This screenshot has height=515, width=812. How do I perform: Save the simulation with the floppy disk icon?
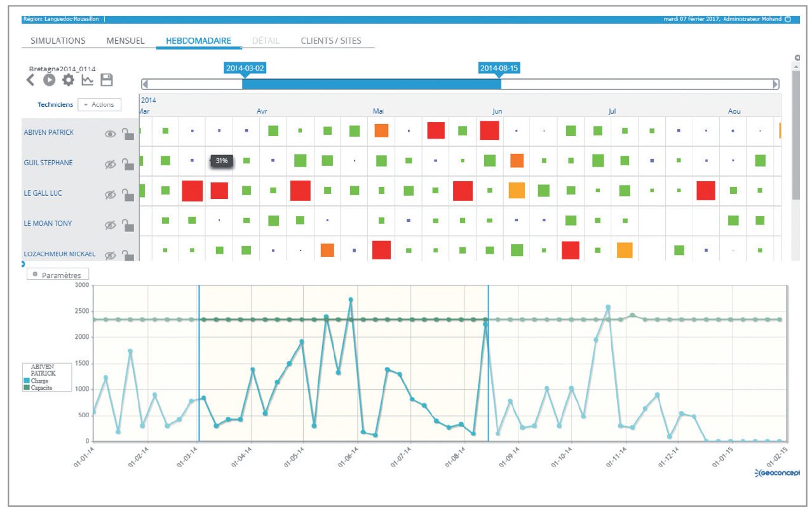107,80
